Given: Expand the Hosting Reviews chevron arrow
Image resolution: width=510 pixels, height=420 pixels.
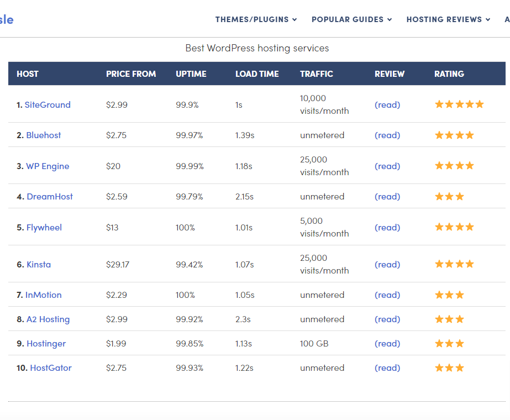Looking at the screenshot, I should (x=487, y=20).
